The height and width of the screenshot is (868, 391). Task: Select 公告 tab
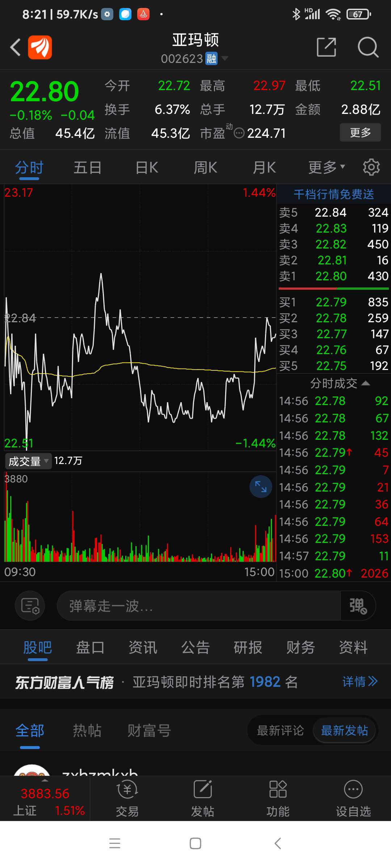coord(195,647)
